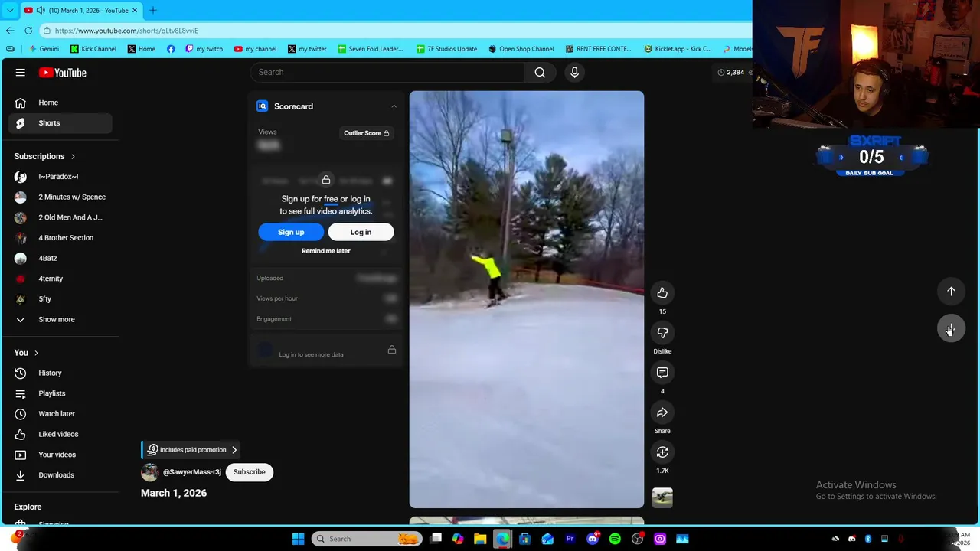Click the YouTube search input field

387,72
